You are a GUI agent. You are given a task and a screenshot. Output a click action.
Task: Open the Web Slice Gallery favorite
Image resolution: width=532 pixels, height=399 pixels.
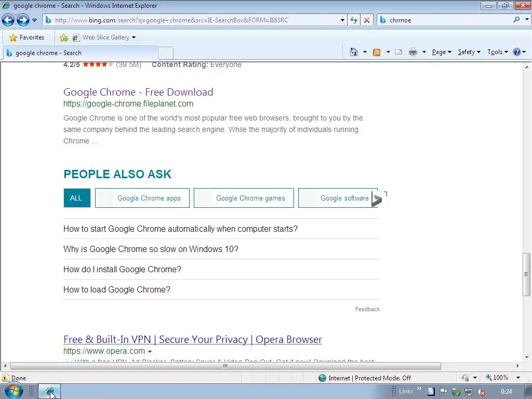pyautogui.click(x=101, y=37)
